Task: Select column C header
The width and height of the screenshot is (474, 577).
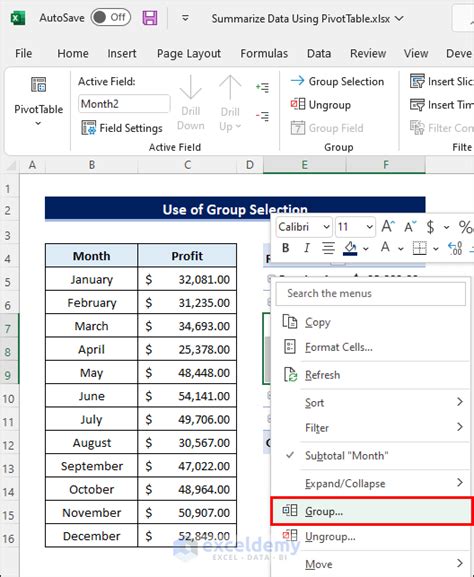Action: coord(187,165)
